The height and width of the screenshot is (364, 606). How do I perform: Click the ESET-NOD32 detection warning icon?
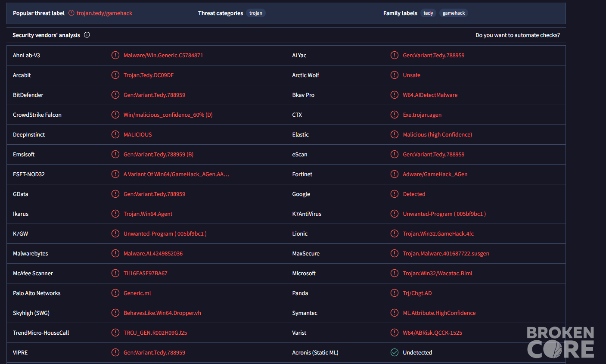coord(115,174)
